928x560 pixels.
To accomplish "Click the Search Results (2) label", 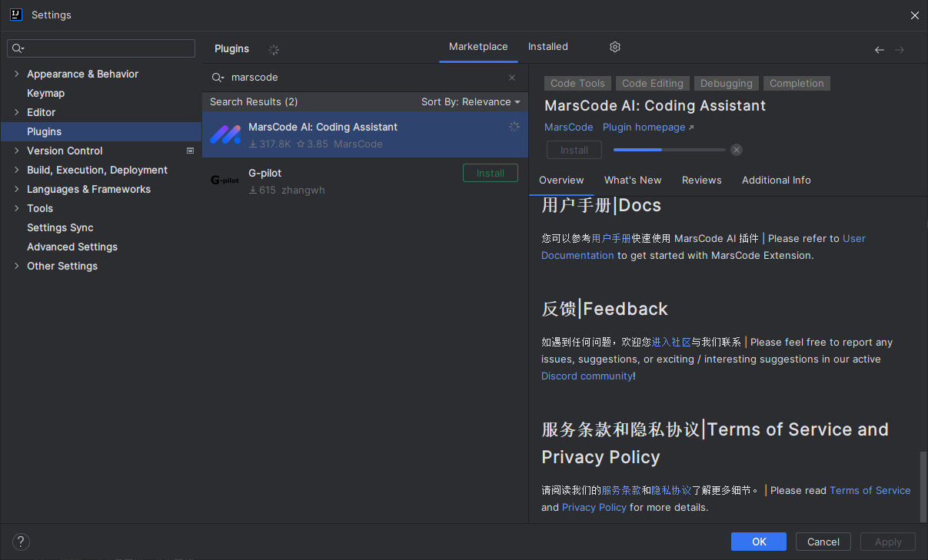I will coord(254,102).
